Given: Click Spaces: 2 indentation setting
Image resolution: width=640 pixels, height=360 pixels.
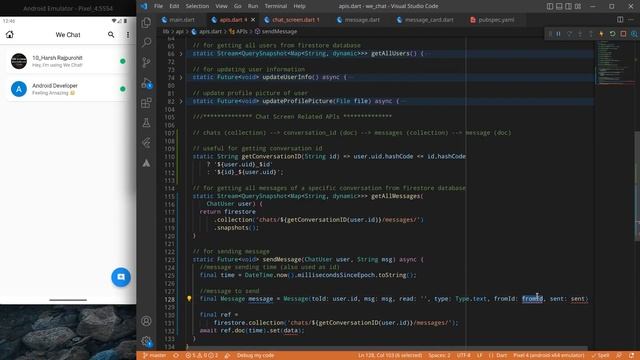Looking at the screenshot, I should tap(439, 356).
